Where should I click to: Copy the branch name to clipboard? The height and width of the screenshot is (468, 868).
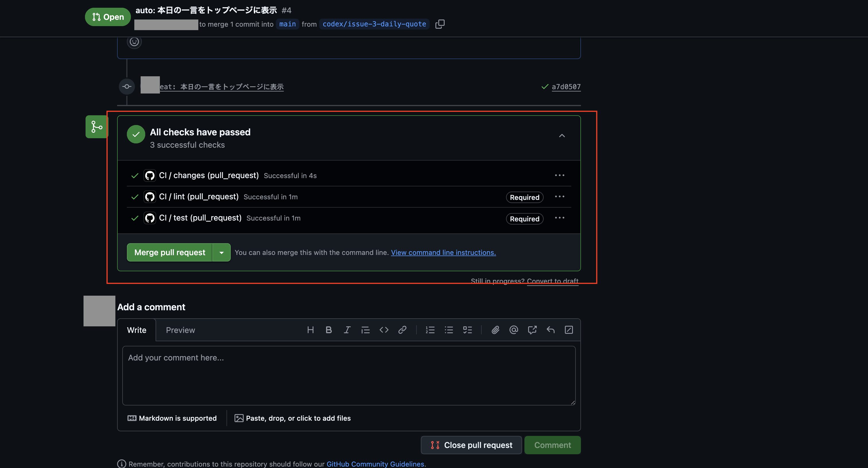pyautogui.click(x=440, y=24)
